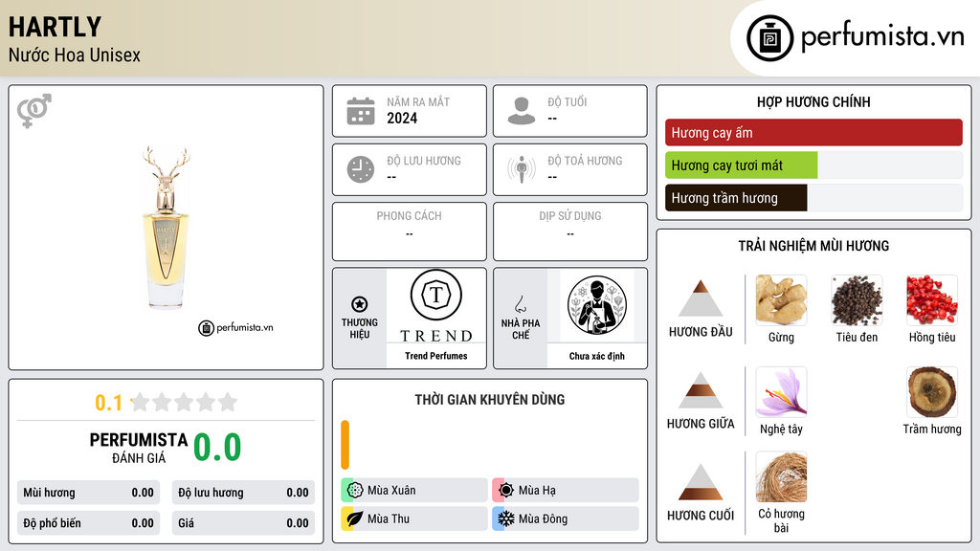Click the star rating row
The width and height of the screenshot is (980, 551).
[184, 403]
